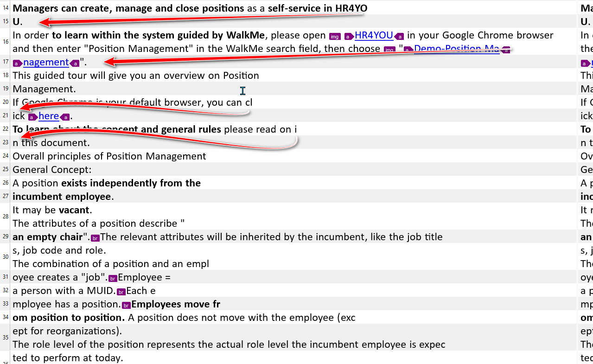593x364 pixels.
Task: Click the opening a tag before "nagement"
Action: click(x=18, y=64)
